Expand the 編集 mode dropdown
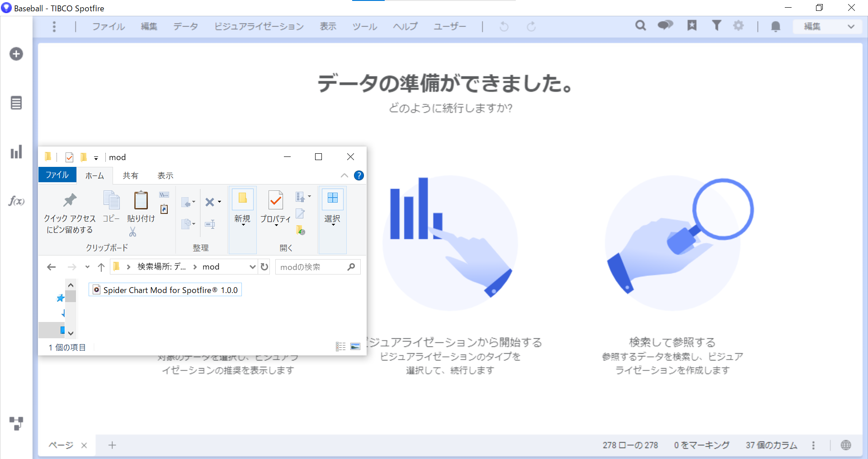Image resolution: width=868 pixels, height=459 pixels. coord(829,27)
